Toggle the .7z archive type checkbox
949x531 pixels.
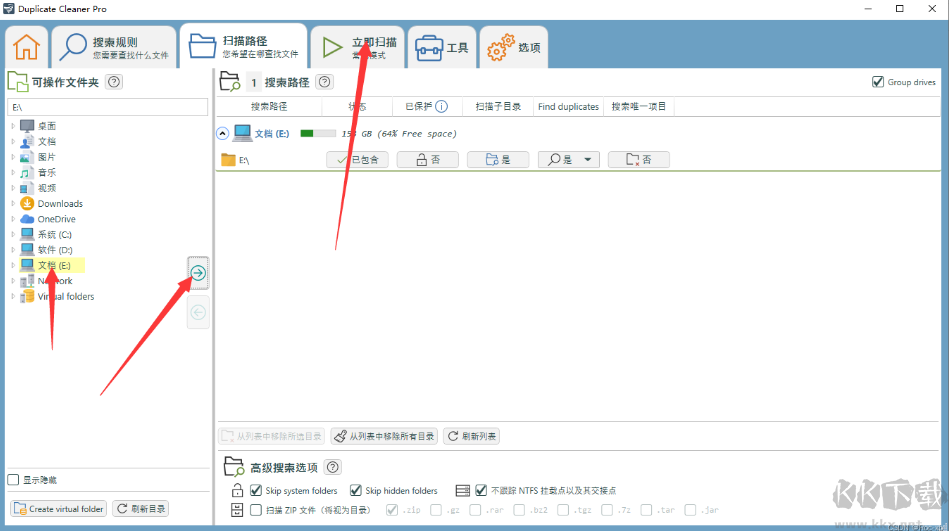pos(607,510)
